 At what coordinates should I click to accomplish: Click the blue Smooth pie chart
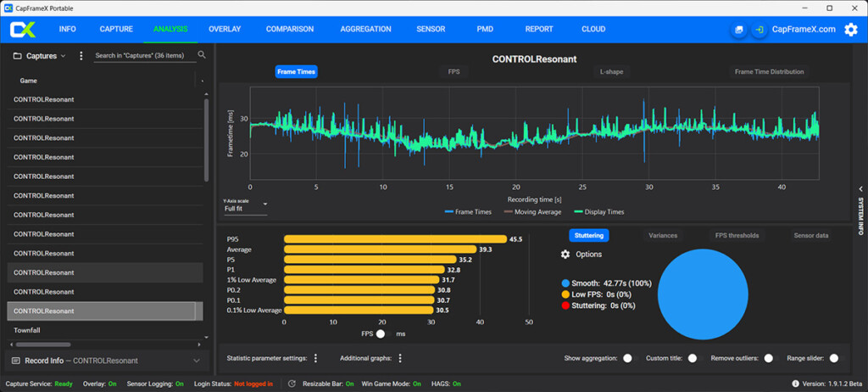tap(703, 294)
